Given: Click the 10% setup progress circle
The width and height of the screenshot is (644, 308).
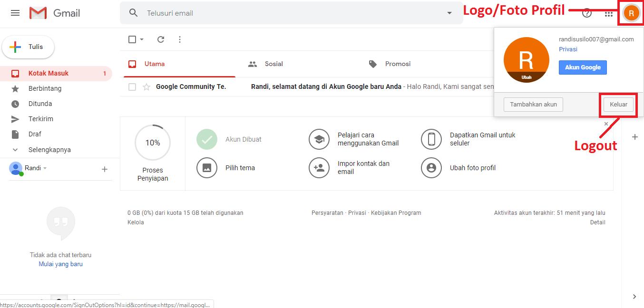Looking at the screenshot, I should pos(153,143).
